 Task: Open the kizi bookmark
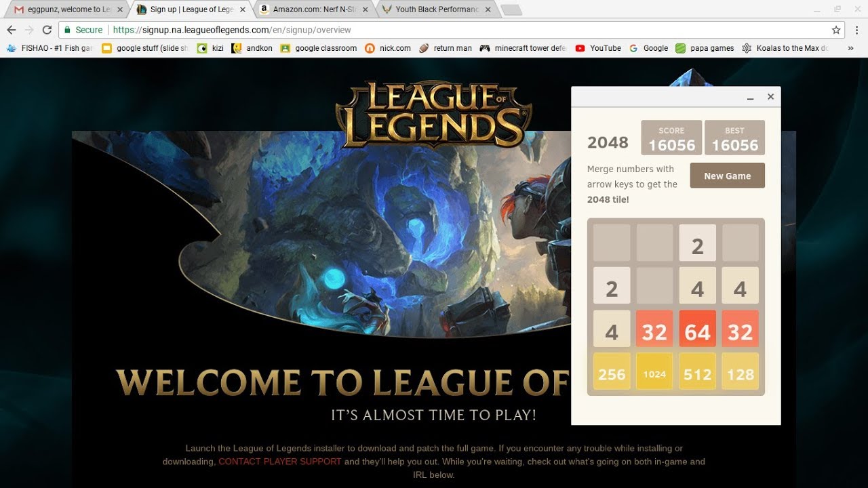tap(210, 48)
